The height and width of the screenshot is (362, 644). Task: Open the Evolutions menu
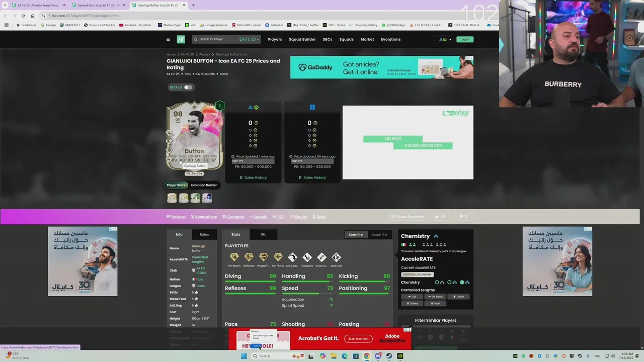[391, 39]
